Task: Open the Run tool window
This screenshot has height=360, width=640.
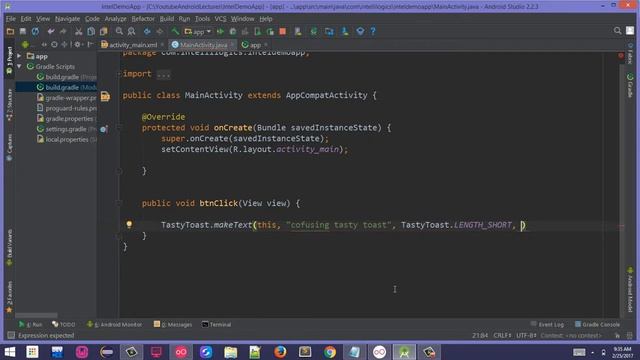Action: pyautogui.click(x=30, y=324)
